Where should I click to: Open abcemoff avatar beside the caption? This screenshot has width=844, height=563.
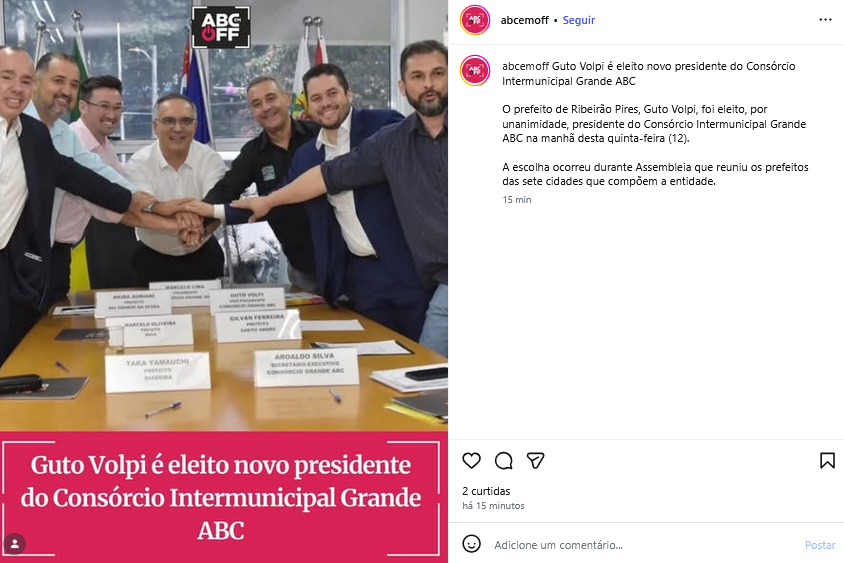pyautogui.click(x=475, y=71)
